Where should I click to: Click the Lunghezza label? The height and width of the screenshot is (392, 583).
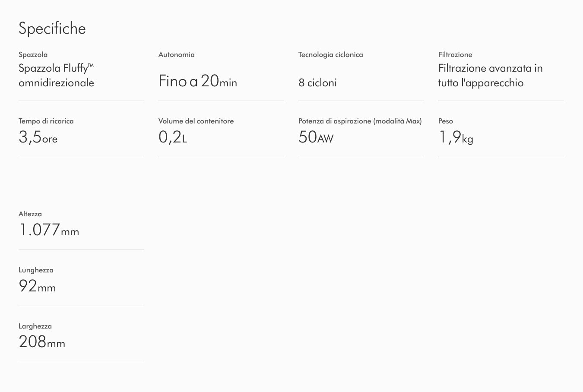point(36,270)
